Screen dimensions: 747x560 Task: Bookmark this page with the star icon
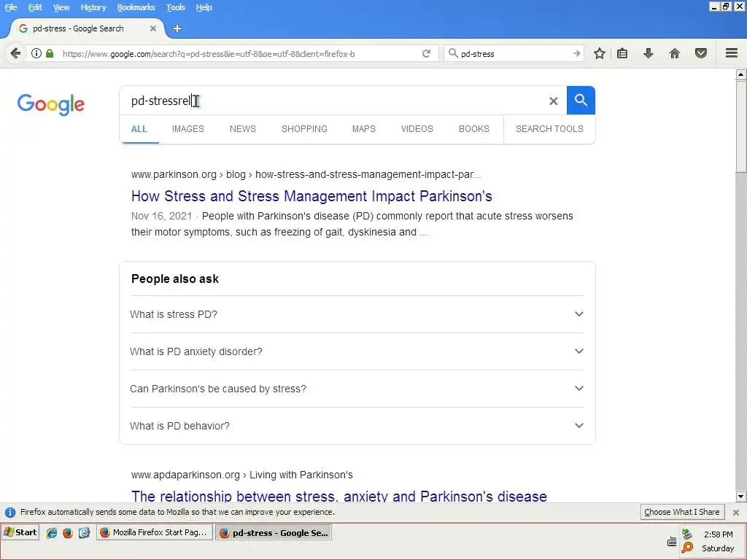point(600,53)
